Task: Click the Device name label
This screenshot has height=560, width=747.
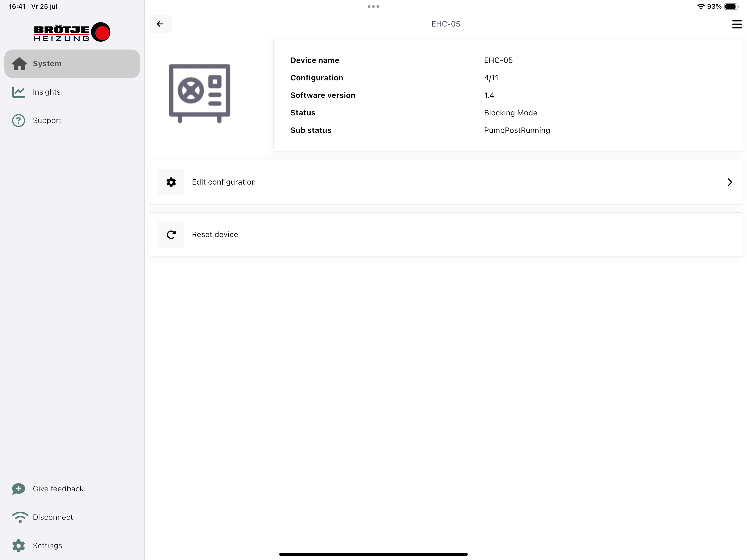Action: point(315,60)
